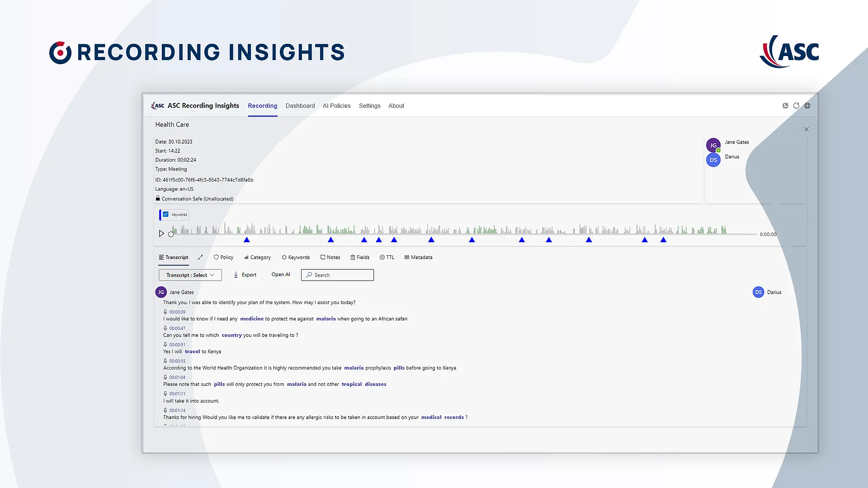The image size is (868, 488).
Task: Open the Transcript : Select dropdown
Action: click(x=190, y=275)
